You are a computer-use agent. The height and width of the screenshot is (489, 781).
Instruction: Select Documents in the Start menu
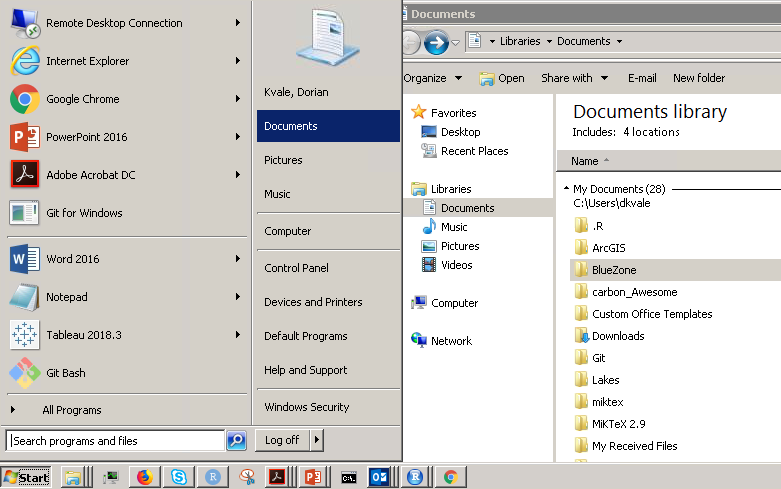coord(328,126)
